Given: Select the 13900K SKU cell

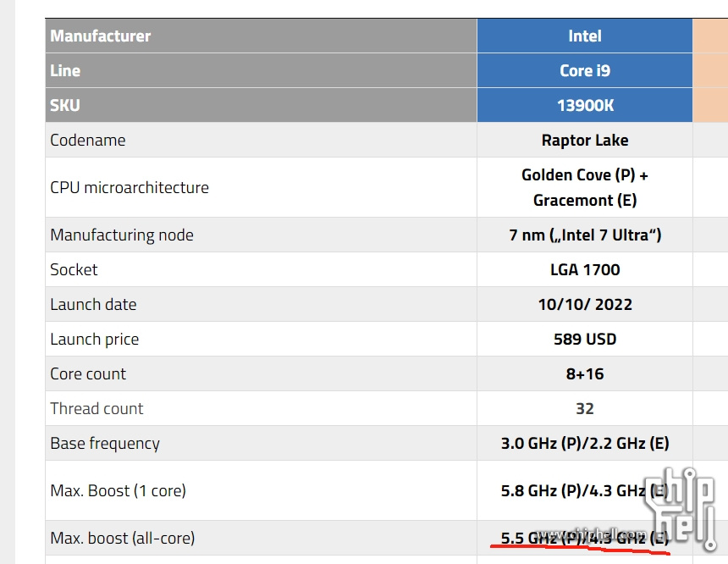Looking at the screenshot, I should [585, 106].
